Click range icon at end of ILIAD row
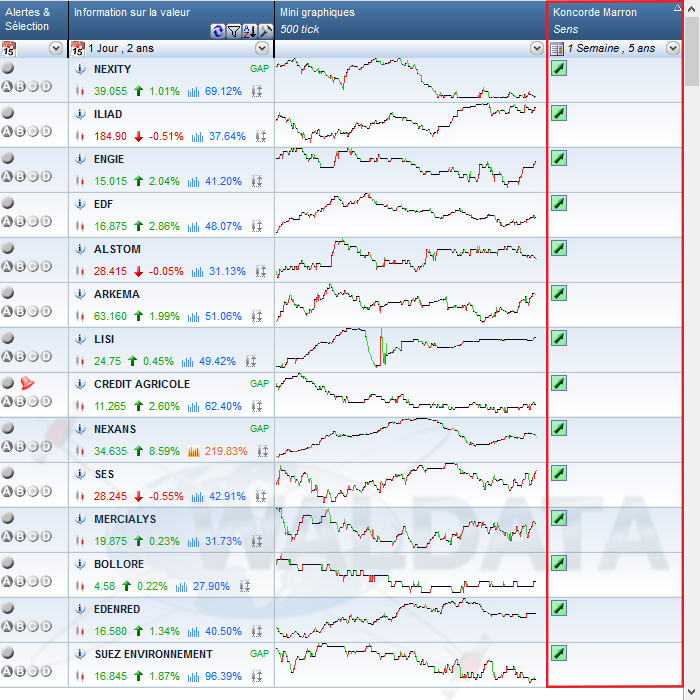This screenshot has height=700, width=700. (x=261, y=137)
